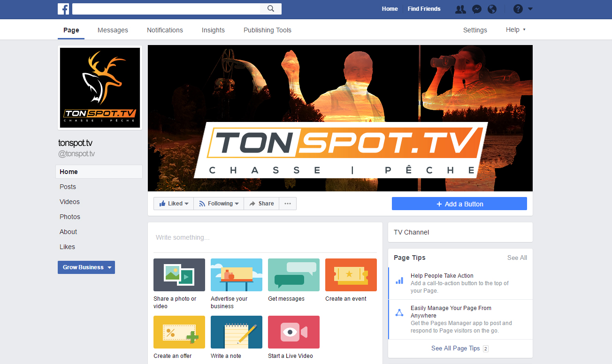Click the Pages Manager tip icon
This screenshot has width=612, height=364.
(x=399, y=313)
